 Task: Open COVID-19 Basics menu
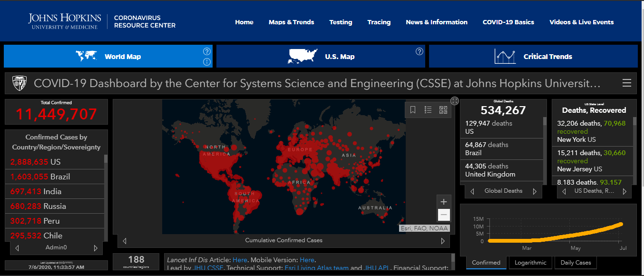[x=508, y=22]
